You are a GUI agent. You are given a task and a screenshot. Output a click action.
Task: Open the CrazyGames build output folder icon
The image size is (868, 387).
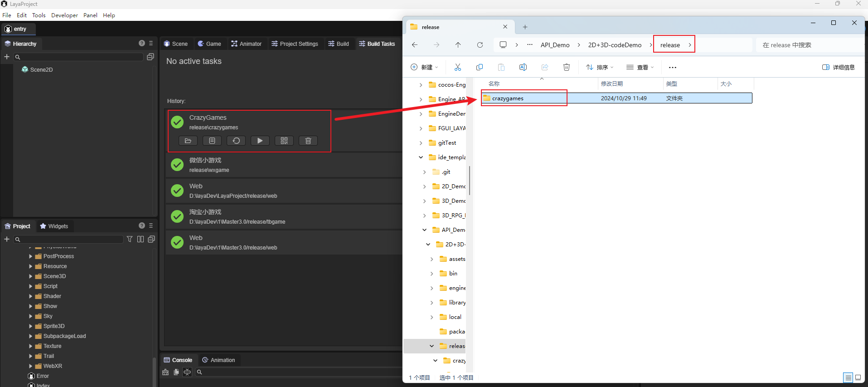tap(188, 141)
